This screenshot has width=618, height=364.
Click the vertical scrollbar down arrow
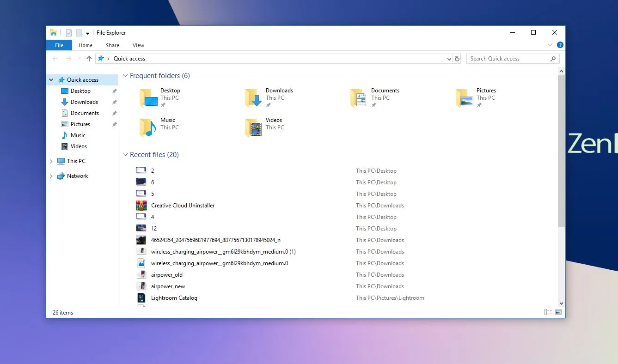point(561,303)
